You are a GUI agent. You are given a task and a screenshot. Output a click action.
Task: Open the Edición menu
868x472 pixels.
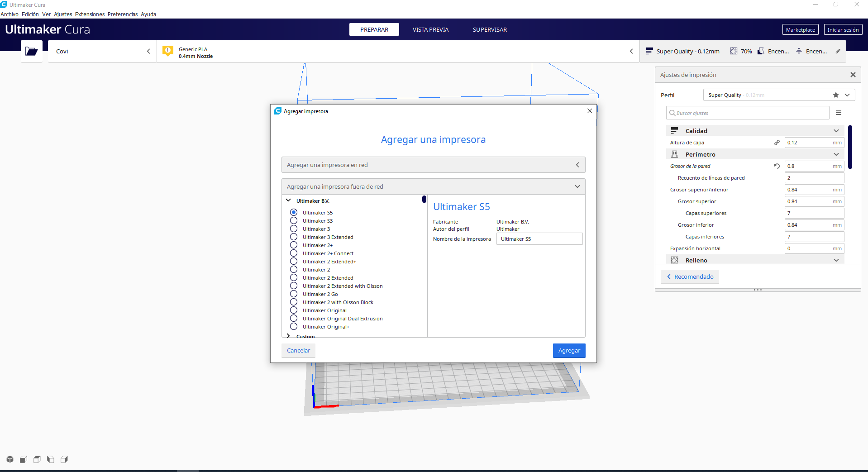[30, 14]
